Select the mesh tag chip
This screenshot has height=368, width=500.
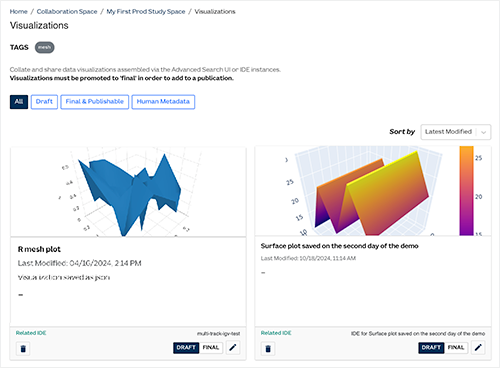click(44, 47)
